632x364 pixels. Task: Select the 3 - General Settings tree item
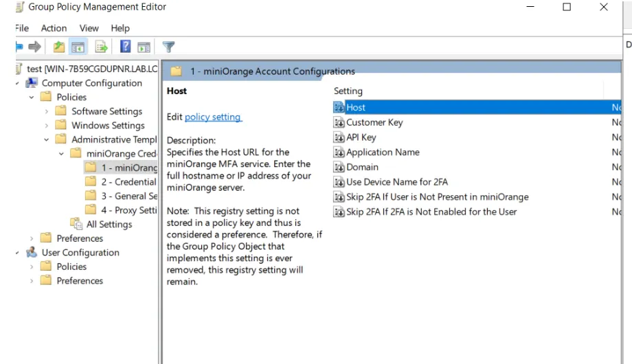(129, 196)
